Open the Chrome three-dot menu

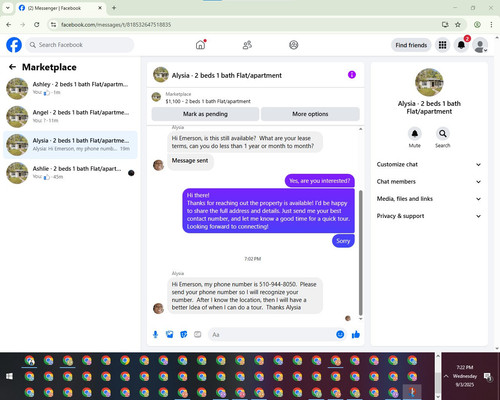[491, 25]
